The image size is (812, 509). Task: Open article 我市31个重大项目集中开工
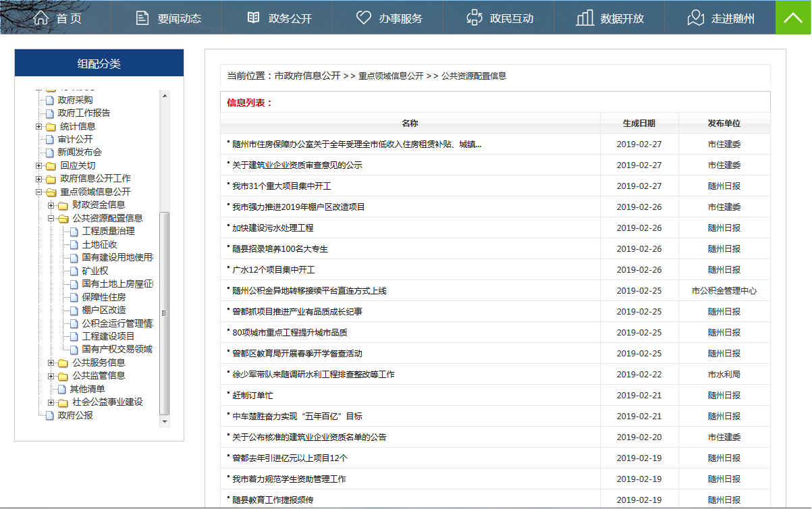click(x=281, y=186)
